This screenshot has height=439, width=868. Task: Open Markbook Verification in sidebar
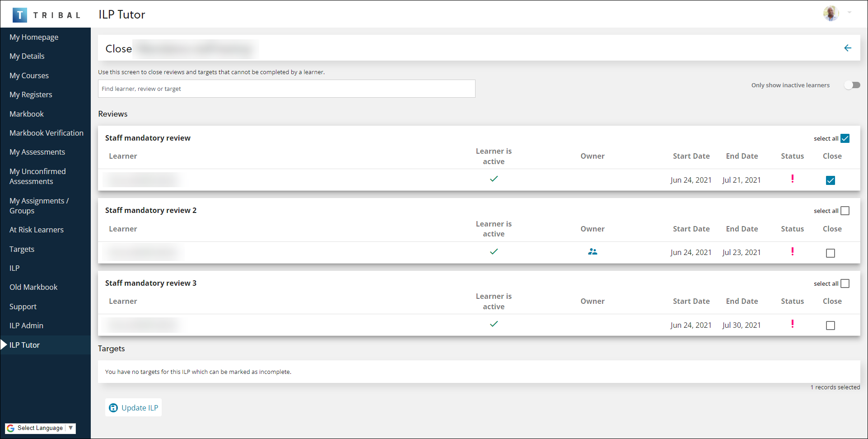[46, 133]
